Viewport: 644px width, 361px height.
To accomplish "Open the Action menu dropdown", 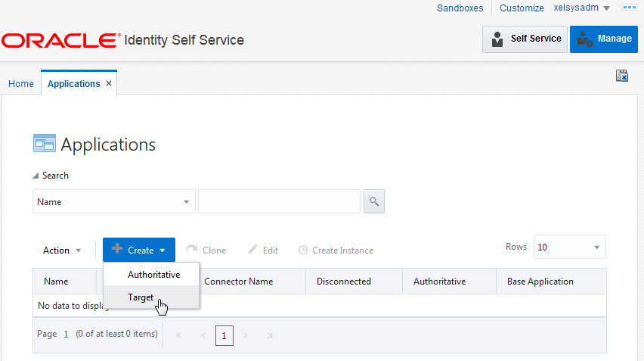I will (62, 250).
